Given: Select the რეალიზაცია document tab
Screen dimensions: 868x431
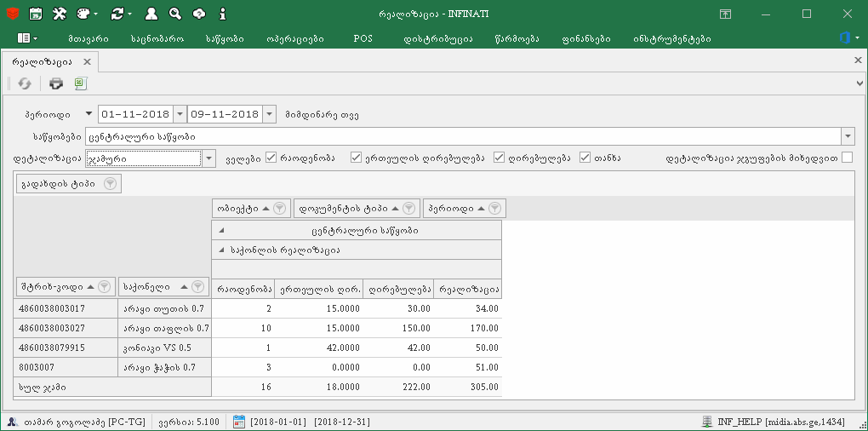Looking at the screenshot, I should (x=49, y=62).
